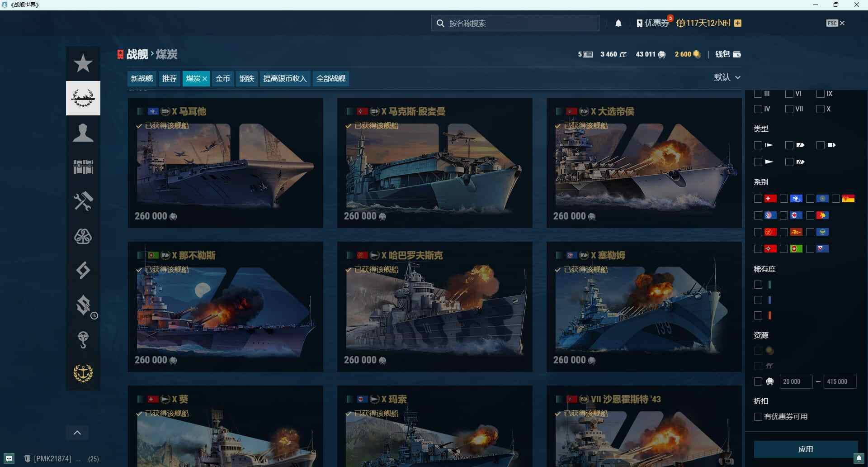868x467 pixels.
Task: Open the 钢铁 tab
Action: [247, 79]
